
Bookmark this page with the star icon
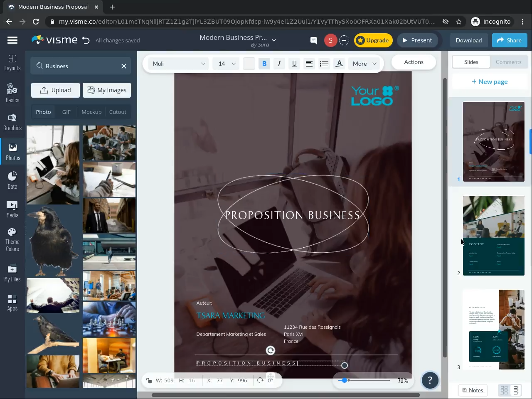pos(459,22)
